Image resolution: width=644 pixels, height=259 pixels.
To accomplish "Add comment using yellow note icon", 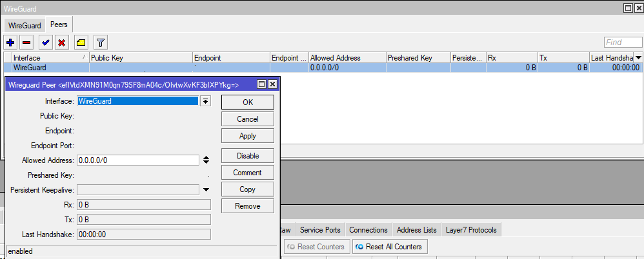I will pyautogui.click(x=81, y=43).
